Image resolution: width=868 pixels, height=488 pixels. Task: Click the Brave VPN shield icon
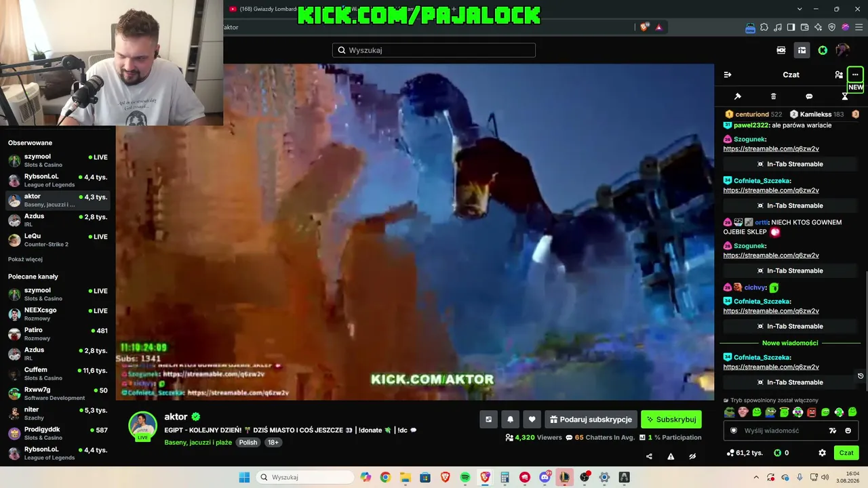831,27
